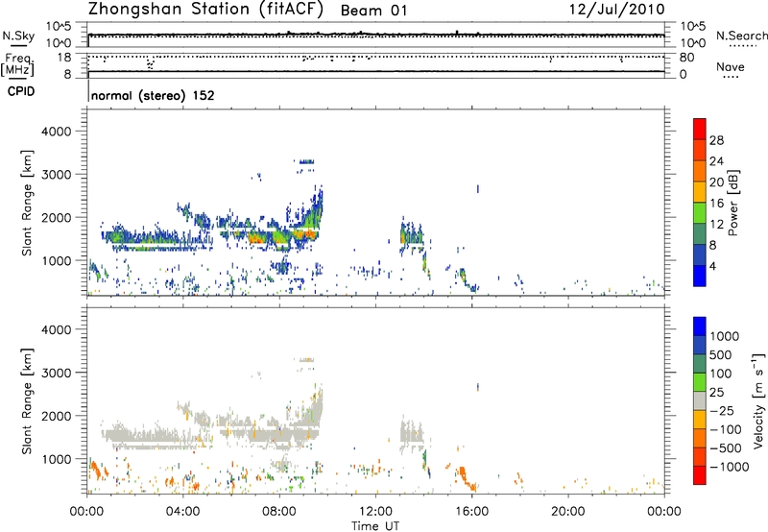The width and height of the screenshot is (768, 532).
Task: Click the Nave axis value 80
Action: [x=686, y=58]
